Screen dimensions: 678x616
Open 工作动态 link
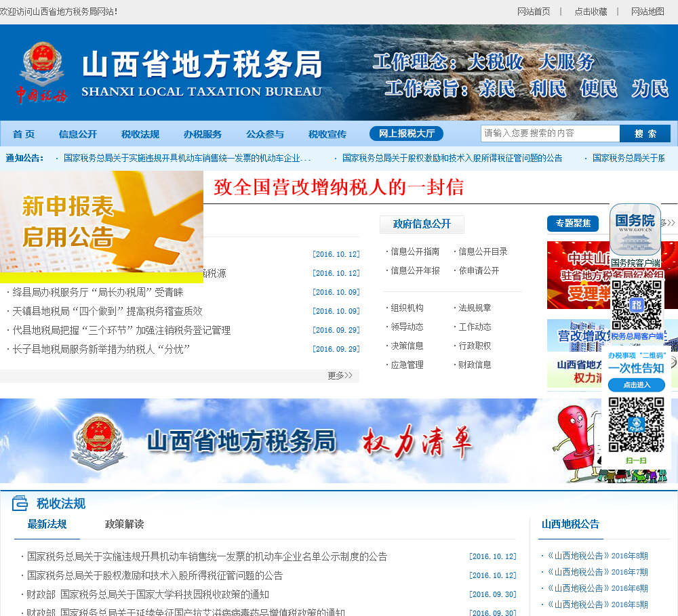[x=475, y=327]
